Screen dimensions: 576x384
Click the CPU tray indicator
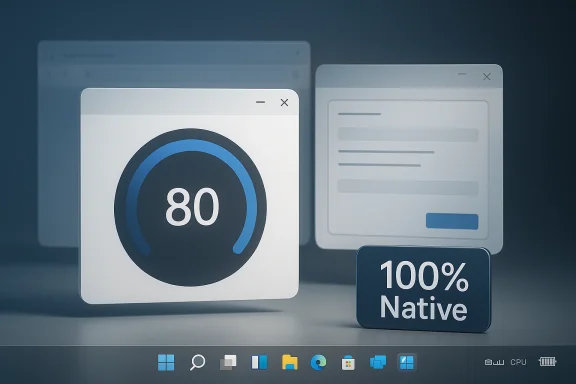tap(518, 362)
